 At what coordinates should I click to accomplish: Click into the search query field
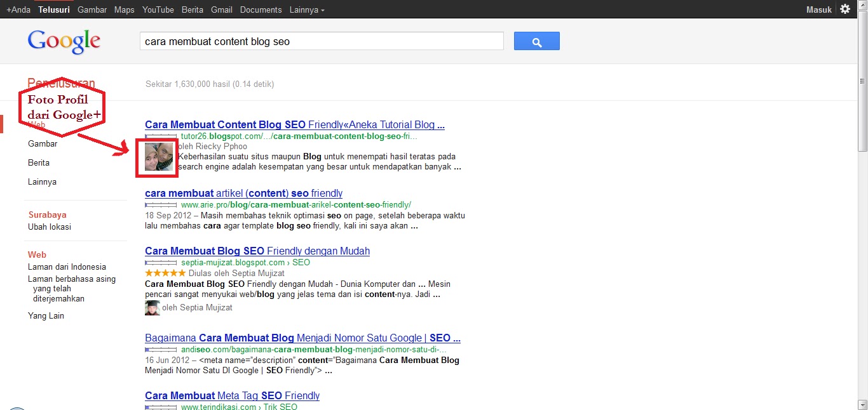pyautogui.click(x=322, y=41)
